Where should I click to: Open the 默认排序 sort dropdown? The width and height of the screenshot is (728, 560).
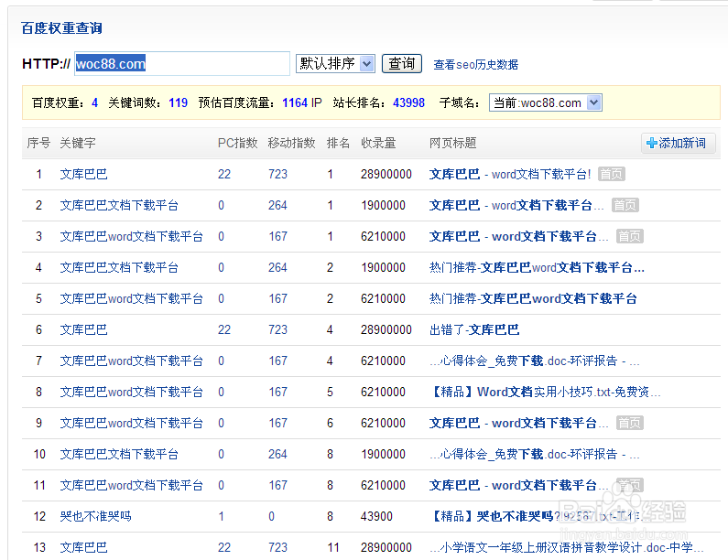tap(335, 63)
